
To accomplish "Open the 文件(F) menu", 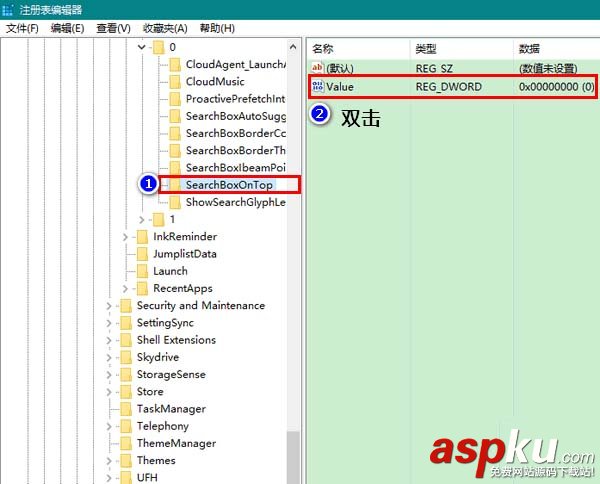I will coord(22,28).
